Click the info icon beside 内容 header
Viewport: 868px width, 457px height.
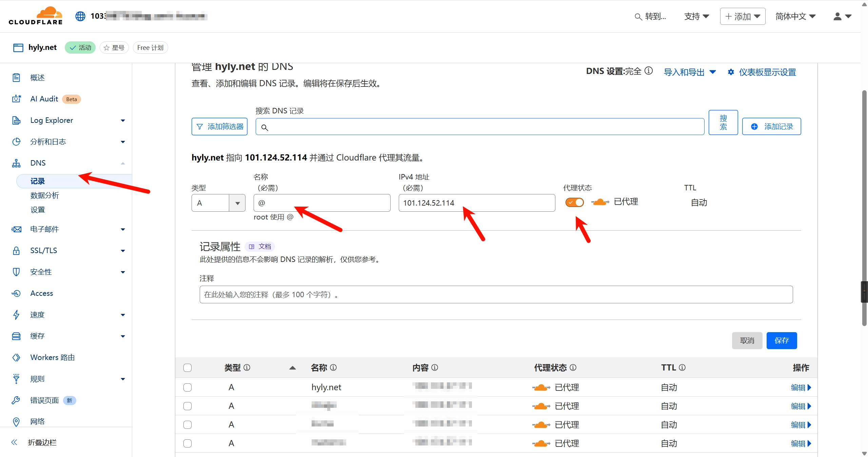pos(435,367)
